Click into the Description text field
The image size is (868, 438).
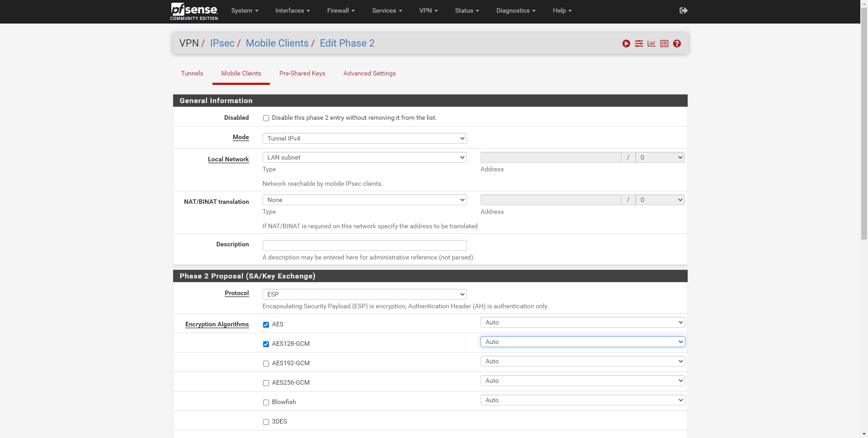(364, 245)
